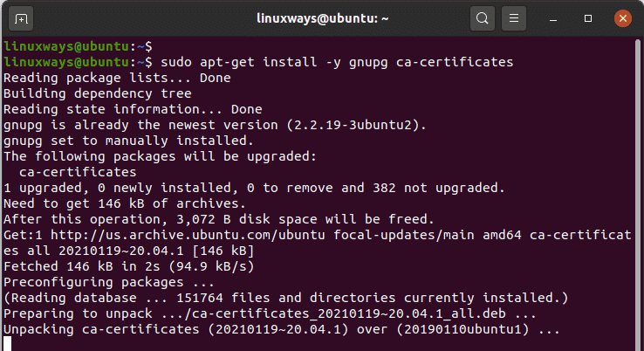644x351 pixels.
Task: Click the blinking cursor block at the bottom
Action: pyautogui.click(x=7, y=344)
